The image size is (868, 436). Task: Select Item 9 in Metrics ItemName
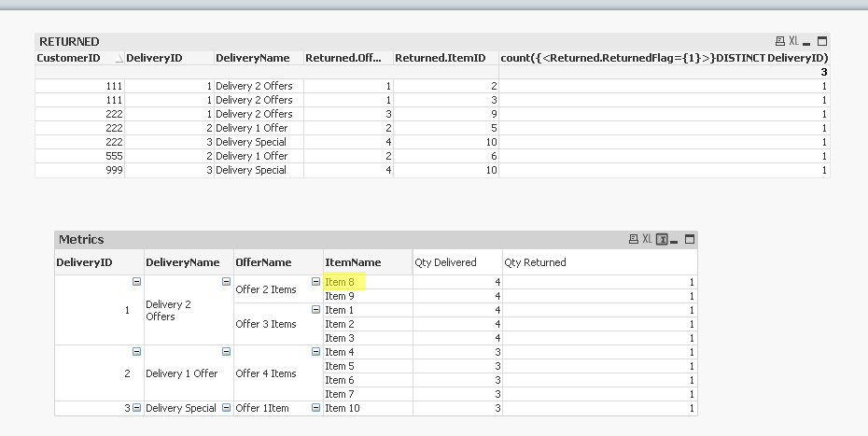click(x=368, y=296)
